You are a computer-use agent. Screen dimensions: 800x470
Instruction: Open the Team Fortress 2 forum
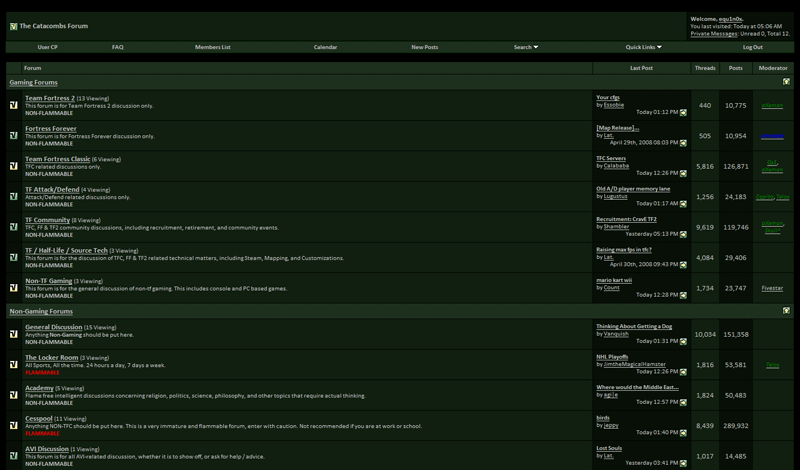(x=50, y=98)
